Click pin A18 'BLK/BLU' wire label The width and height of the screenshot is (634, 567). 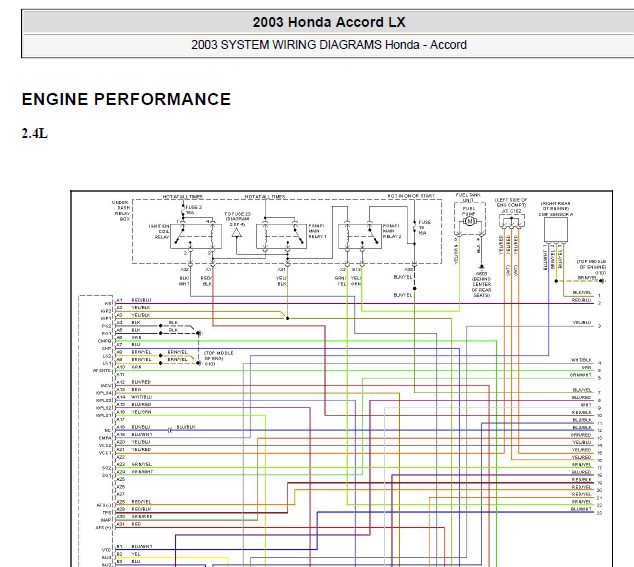(141, 427)
